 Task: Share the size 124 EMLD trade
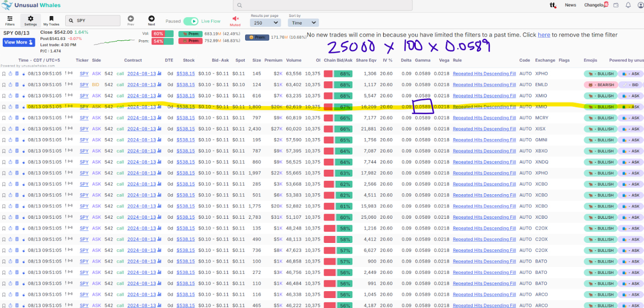[x=10, y=85]
